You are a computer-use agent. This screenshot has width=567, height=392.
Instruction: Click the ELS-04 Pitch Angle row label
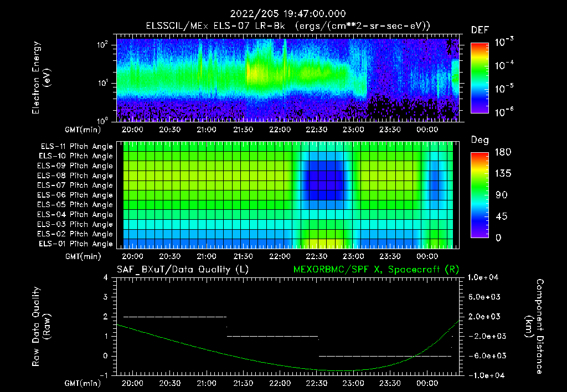[75, 215]
